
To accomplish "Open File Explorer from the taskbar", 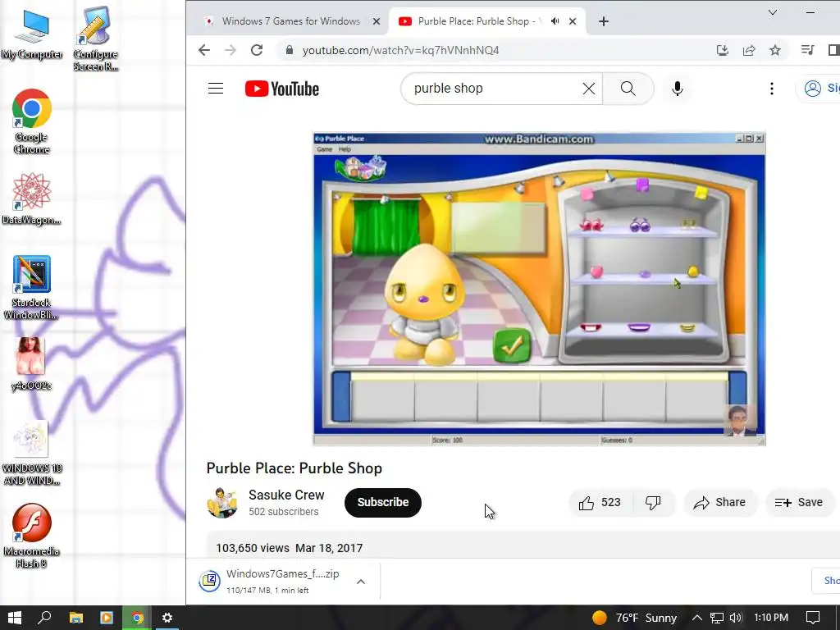I will tap(76, 618).
